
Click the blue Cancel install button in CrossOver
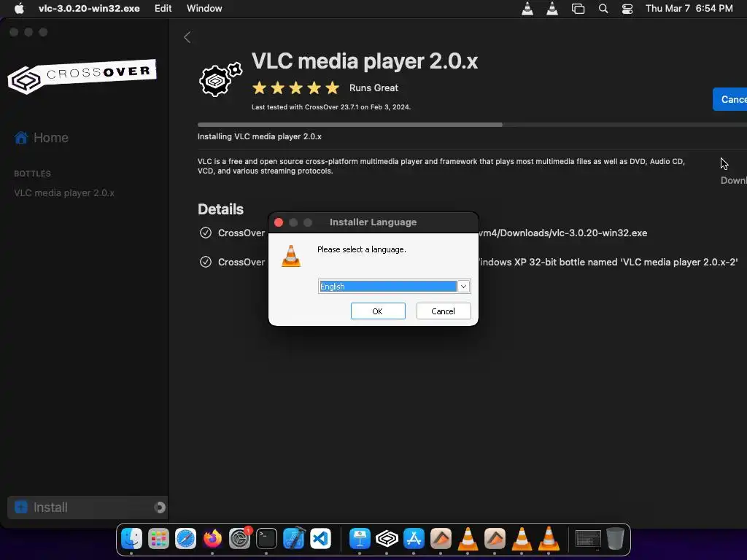click(x=729, y=99)
